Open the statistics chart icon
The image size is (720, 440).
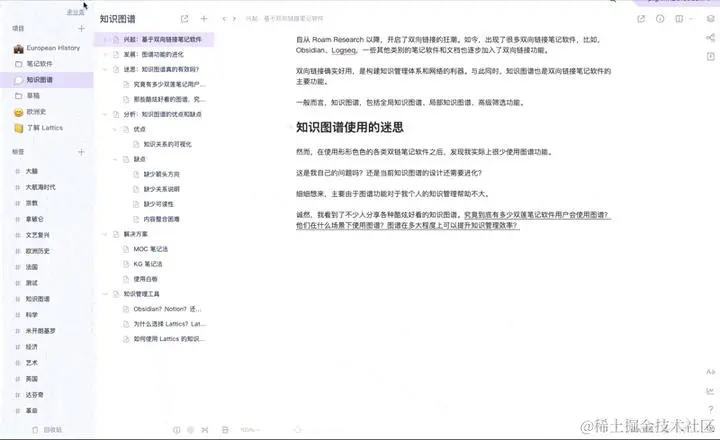coord(710,391)
